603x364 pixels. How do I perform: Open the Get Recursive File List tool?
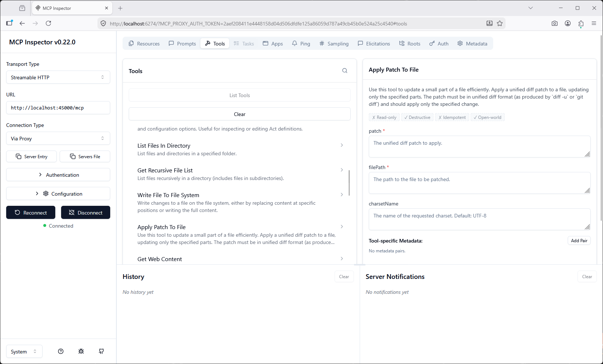click(x=240, y=174)
